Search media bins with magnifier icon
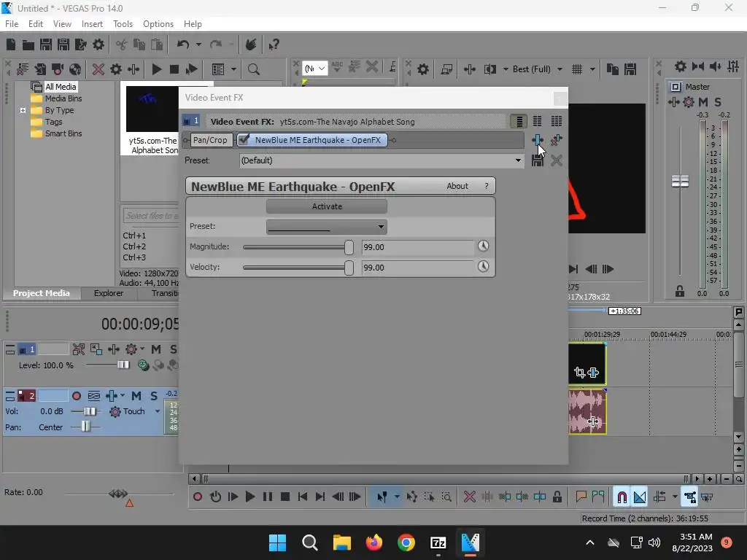 click(x=253, y=69)
